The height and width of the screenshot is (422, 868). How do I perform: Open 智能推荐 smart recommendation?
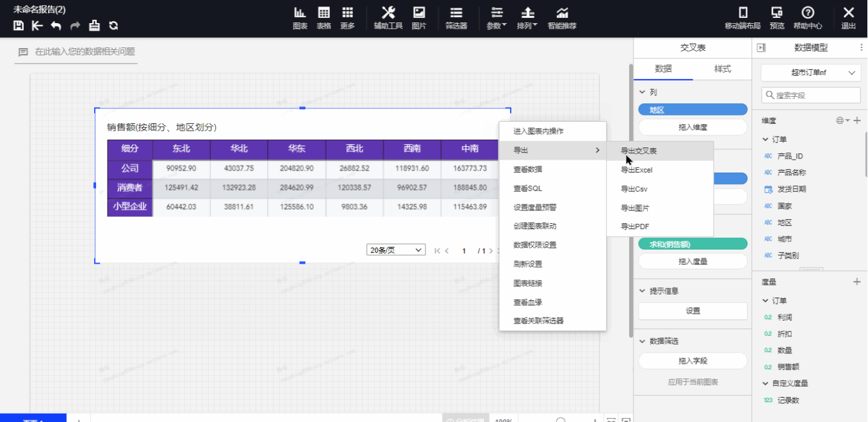click(x=562, y=18)
